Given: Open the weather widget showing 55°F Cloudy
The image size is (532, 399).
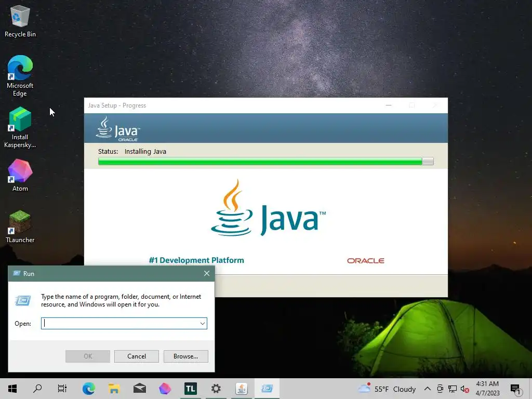Looking at the screenshot, I should [x=387, y=389].
